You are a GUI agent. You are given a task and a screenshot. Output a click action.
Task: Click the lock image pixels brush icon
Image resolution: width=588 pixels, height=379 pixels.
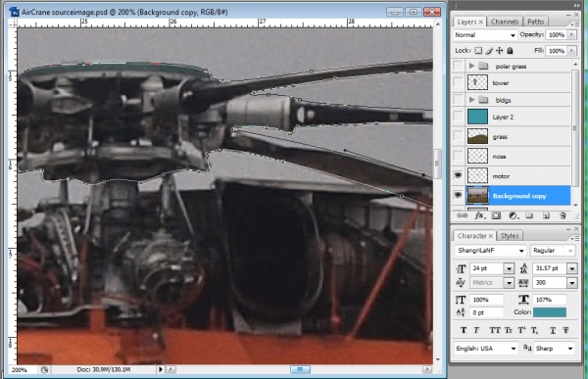tap(489, 51)
